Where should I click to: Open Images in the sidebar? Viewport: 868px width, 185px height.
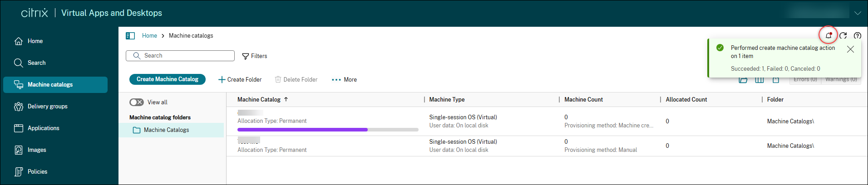point(37,150)
